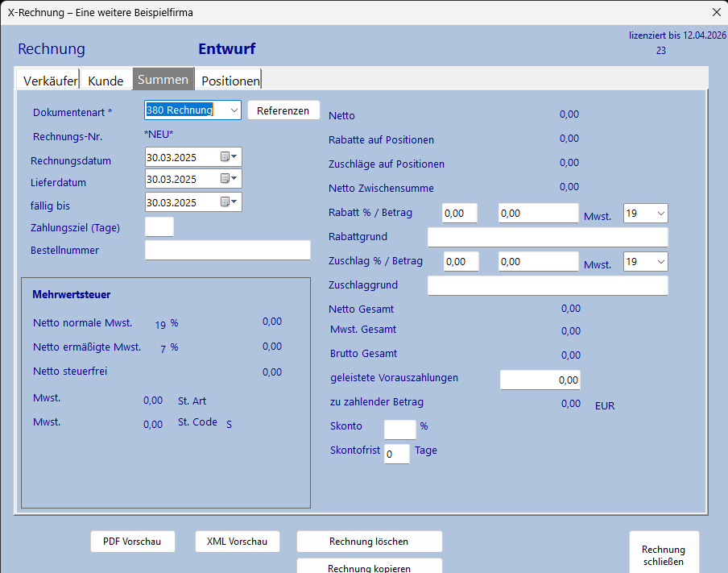Click the Zuschlag percent input field
Viewport: 728px width, 573px height.
point(461,262)
